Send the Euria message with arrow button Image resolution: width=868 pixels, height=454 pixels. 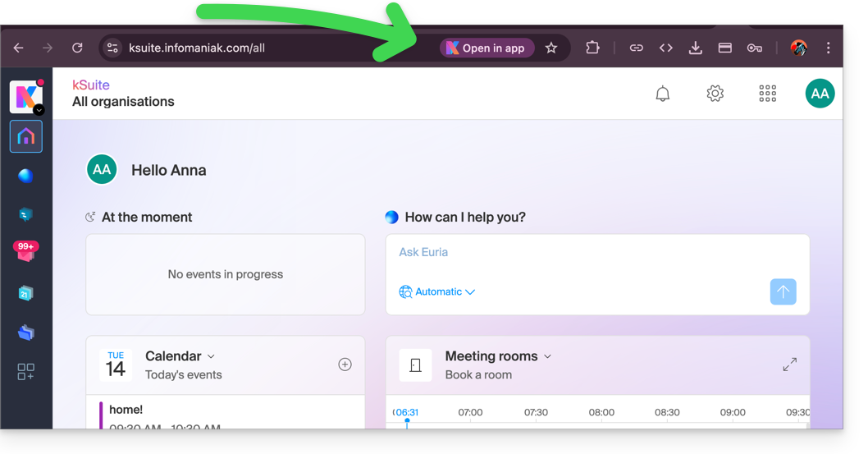click(x=783, y=291)
